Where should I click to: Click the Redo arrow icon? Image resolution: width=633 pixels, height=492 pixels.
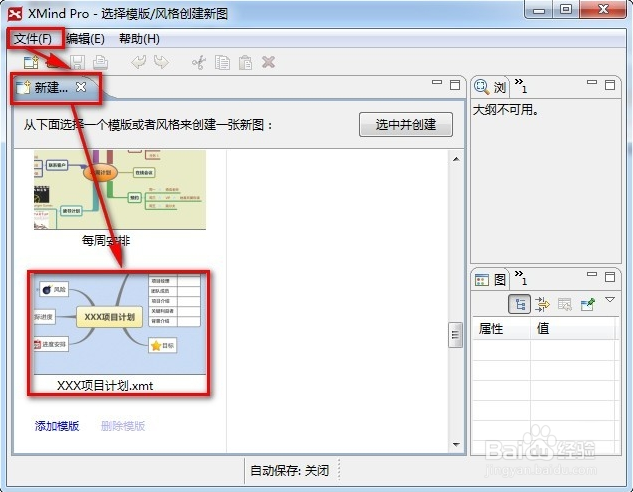click(161, 62)
